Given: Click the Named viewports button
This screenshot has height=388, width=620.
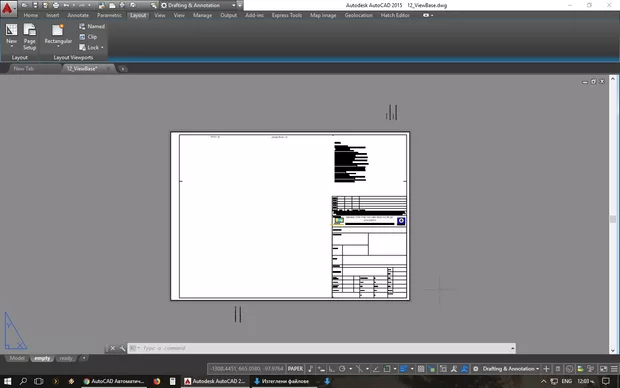Looking at the screenshot, I should coord(92,26).
